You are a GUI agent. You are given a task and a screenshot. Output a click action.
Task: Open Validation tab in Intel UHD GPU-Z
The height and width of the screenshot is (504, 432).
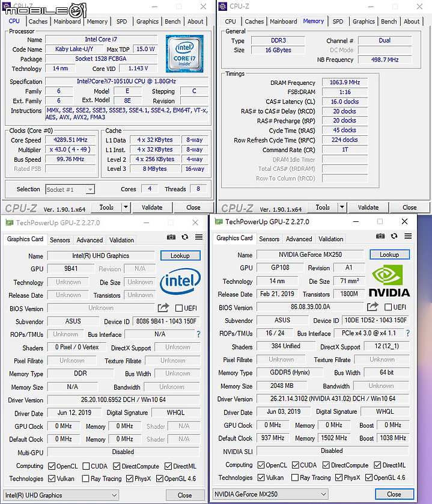coord(121,240)
